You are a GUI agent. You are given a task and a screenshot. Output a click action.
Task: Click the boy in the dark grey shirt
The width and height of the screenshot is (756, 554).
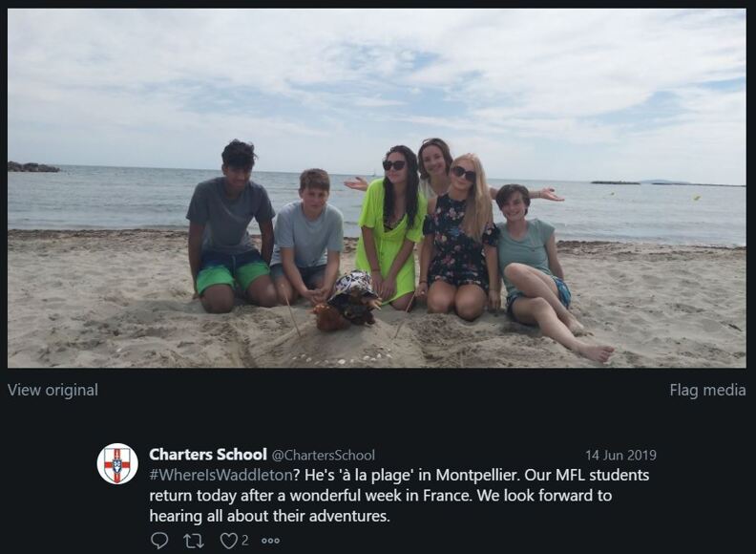(229, 224)
